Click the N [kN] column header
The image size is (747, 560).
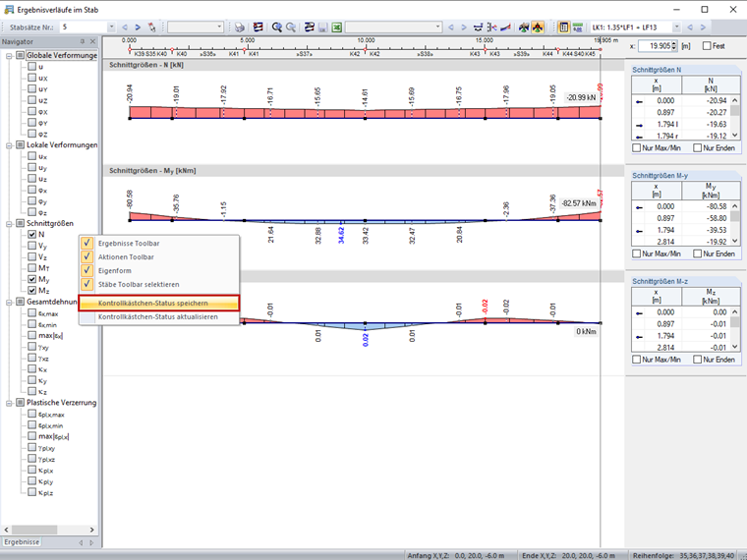coord(711,84)
